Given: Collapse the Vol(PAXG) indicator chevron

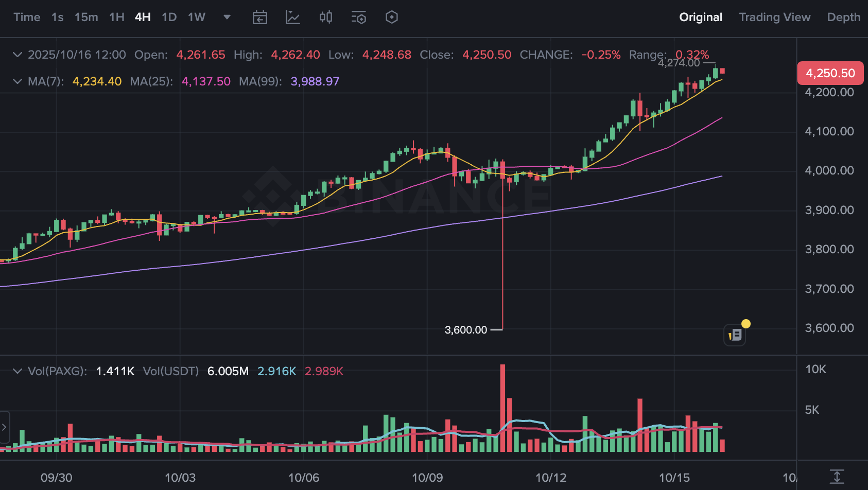Looking at the screenshot, I should point(18,371).
